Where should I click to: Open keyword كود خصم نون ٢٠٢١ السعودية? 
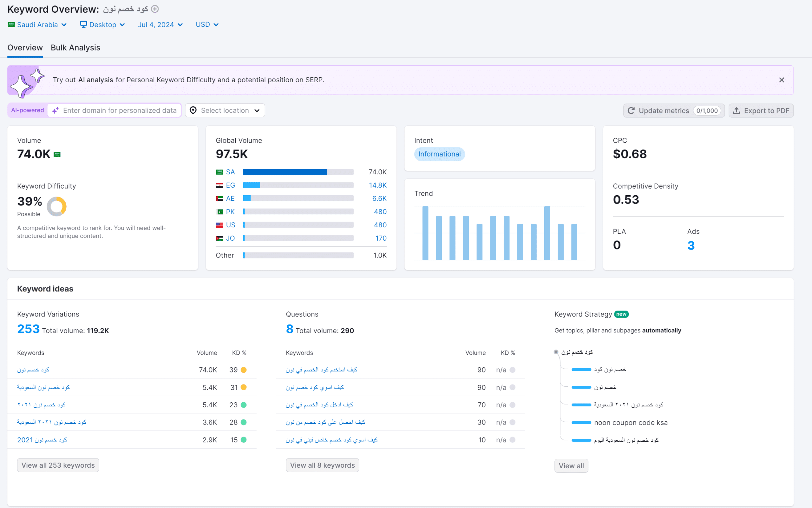[x=52, y=422]
